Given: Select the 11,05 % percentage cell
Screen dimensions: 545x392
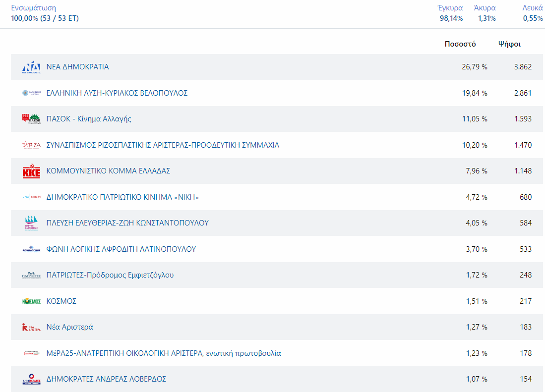Looking at the screenshot, I should (x=475, y=119).
